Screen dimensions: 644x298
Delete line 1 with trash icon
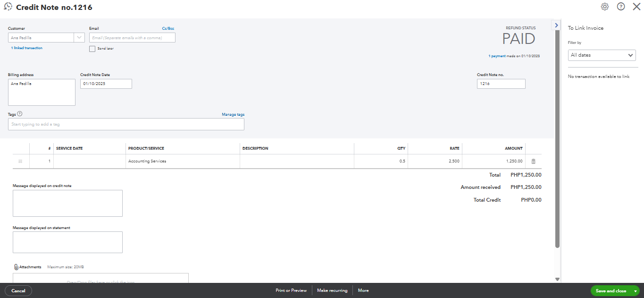534,162
